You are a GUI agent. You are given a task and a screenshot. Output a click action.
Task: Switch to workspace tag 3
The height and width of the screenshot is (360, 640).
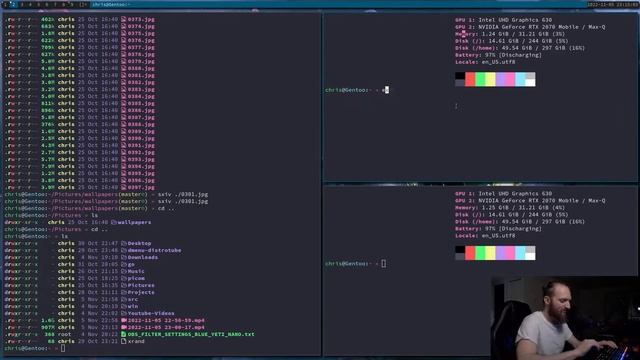pos(22,4)
